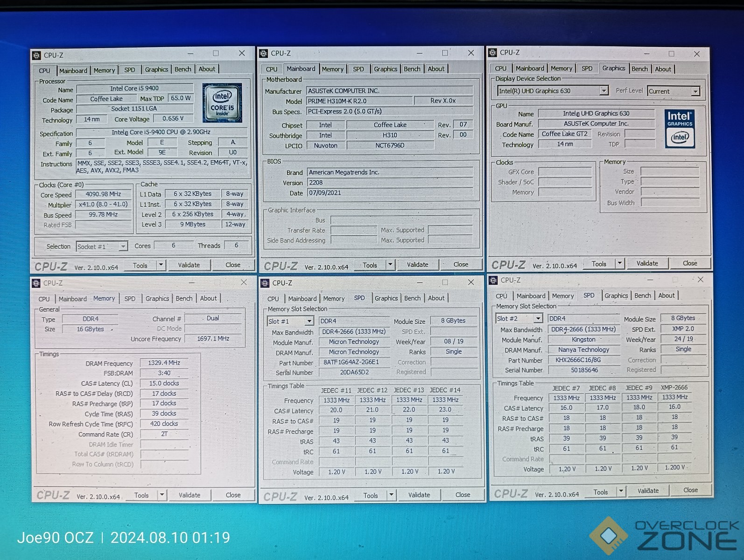
Task: Click Close button in the Slot #2 SPD window
Action: pyautogui.click(x=690, y=490)
